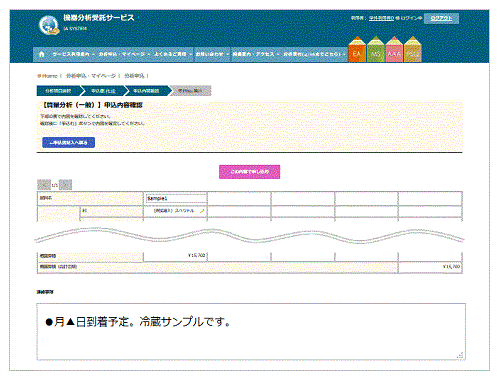Select the third progress step 申込内容確認

pos(146,91)
